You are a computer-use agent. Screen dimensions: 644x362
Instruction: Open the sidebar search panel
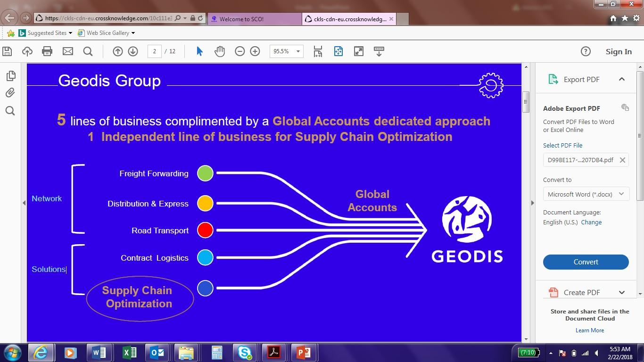pos(10,111)
